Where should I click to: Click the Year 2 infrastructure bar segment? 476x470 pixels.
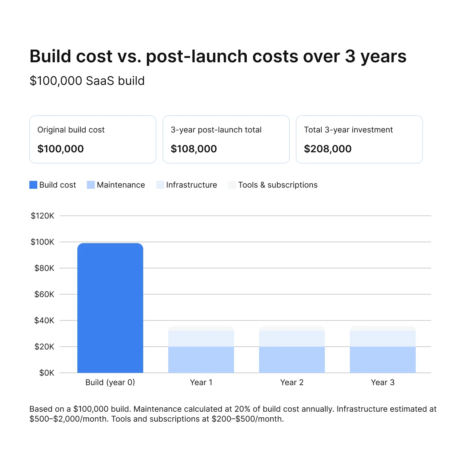coord(292,339)
